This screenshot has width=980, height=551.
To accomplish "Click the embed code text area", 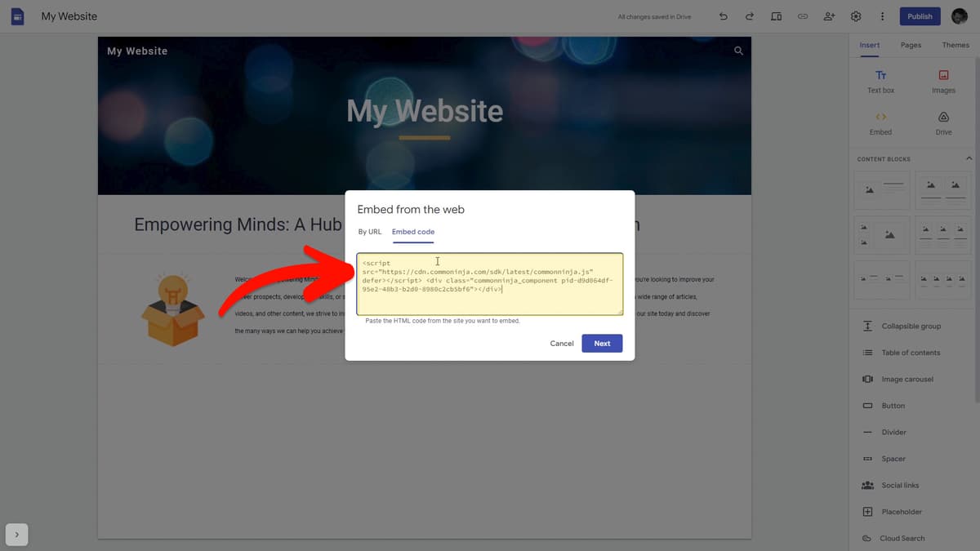I will click(490, 284).
